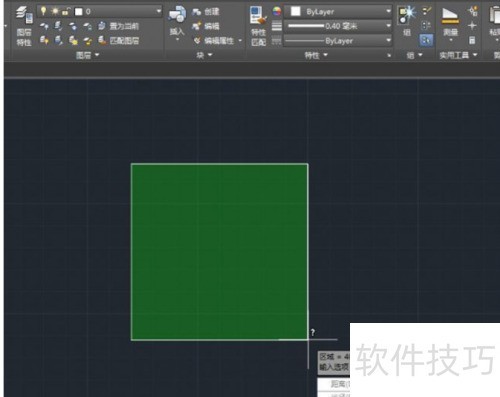Viewport: 500px width, 397px height.
Task: Click the Insert block (插入) icon
Action: tap(177, 15)
